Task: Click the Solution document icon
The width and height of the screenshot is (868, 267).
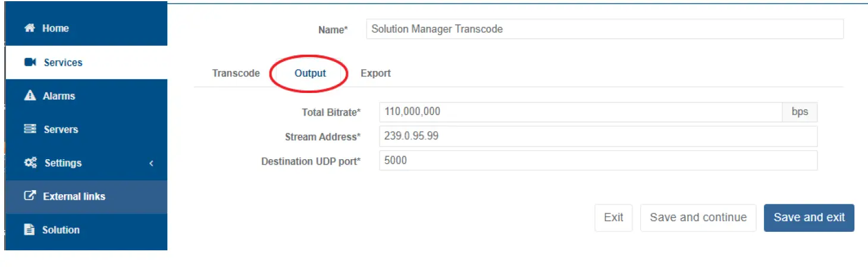Action: pyautogui.click(x=29, y=229)
